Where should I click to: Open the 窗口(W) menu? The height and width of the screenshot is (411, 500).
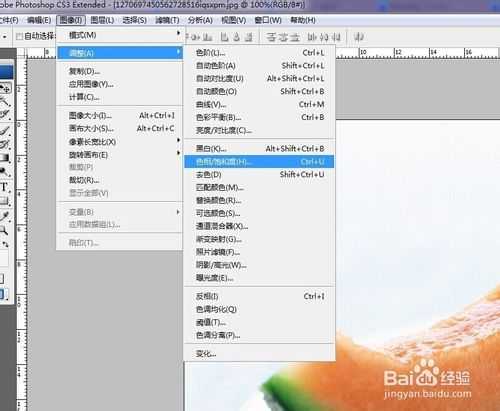(268, 20)
